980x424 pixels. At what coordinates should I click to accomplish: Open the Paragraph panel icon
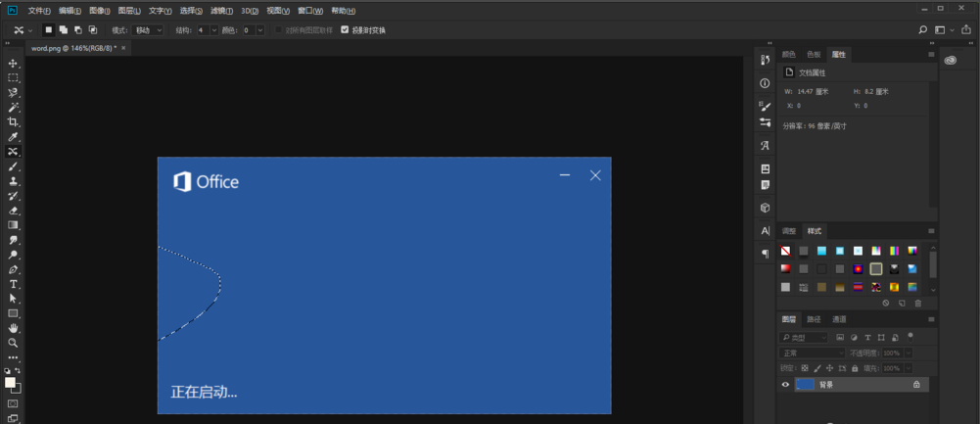[x=765, y=254]
